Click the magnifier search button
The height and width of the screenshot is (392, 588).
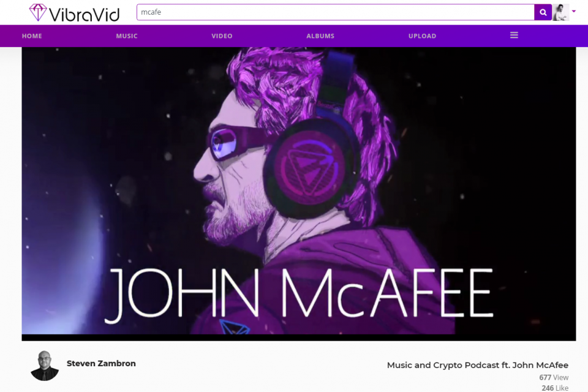tap(543, 12)
